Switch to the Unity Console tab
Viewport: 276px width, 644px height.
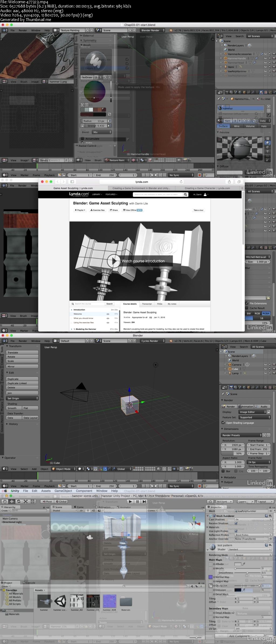tap(29, 583)
